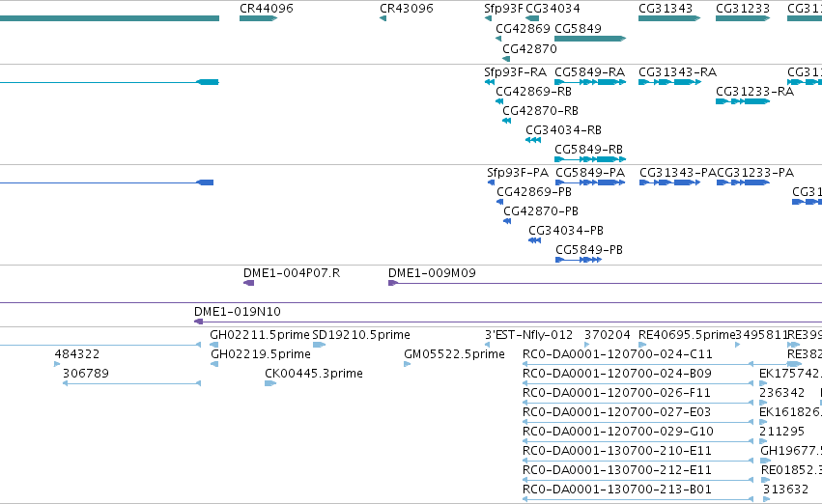Select protein CG5849-PA label
The height and width of the screenshot is (504, 822).
[x=590, y=173]
